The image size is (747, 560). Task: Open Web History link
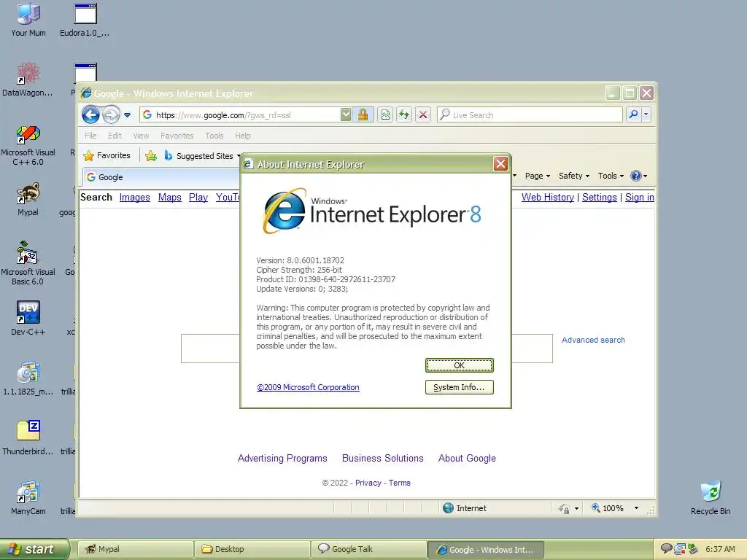547,197
